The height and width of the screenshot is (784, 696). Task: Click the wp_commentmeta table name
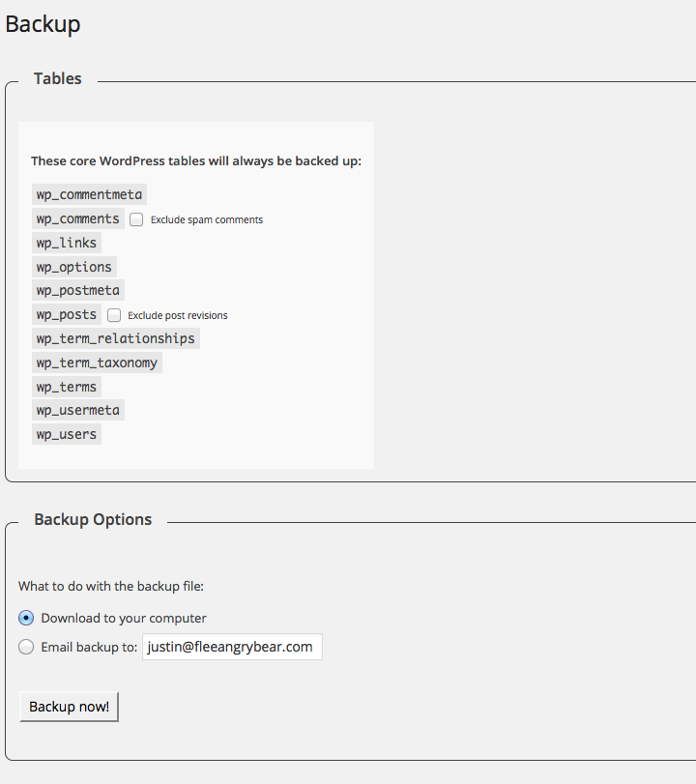(x=90, y=194)
